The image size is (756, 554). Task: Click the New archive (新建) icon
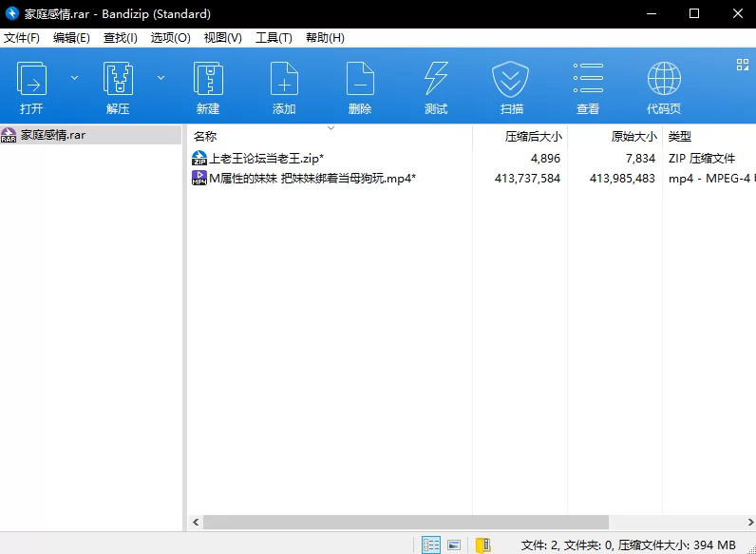(208, 86)
